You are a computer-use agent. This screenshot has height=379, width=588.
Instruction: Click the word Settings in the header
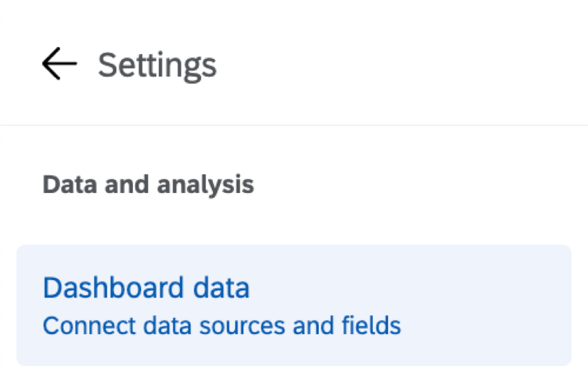[157, 65]
